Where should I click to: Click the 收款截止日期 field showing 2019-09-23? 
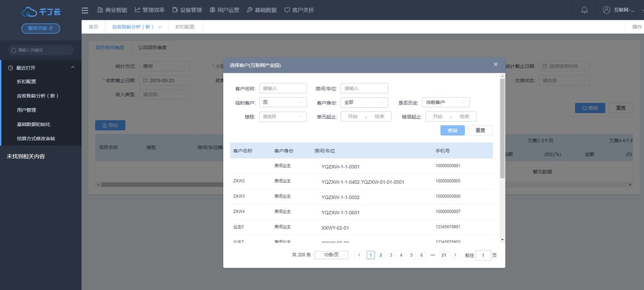pyautogui.click(x=165, y=80)
